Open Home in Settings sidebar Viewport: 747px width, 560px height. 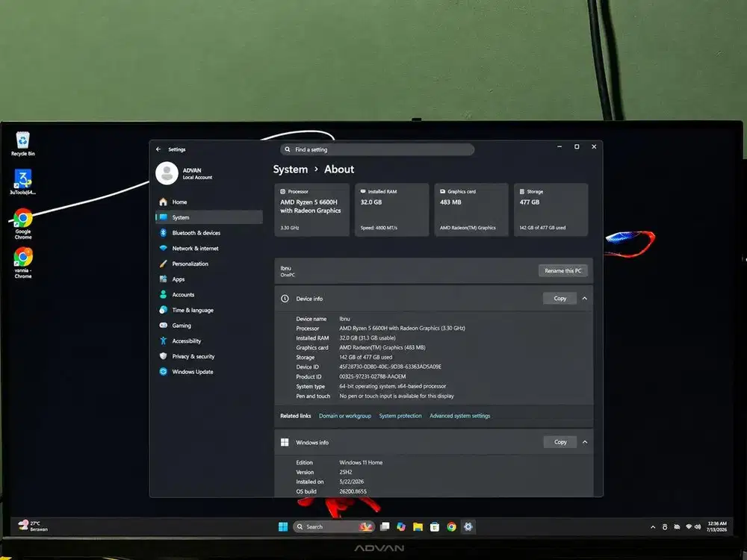pyautogui.click(x=208, y=202)
